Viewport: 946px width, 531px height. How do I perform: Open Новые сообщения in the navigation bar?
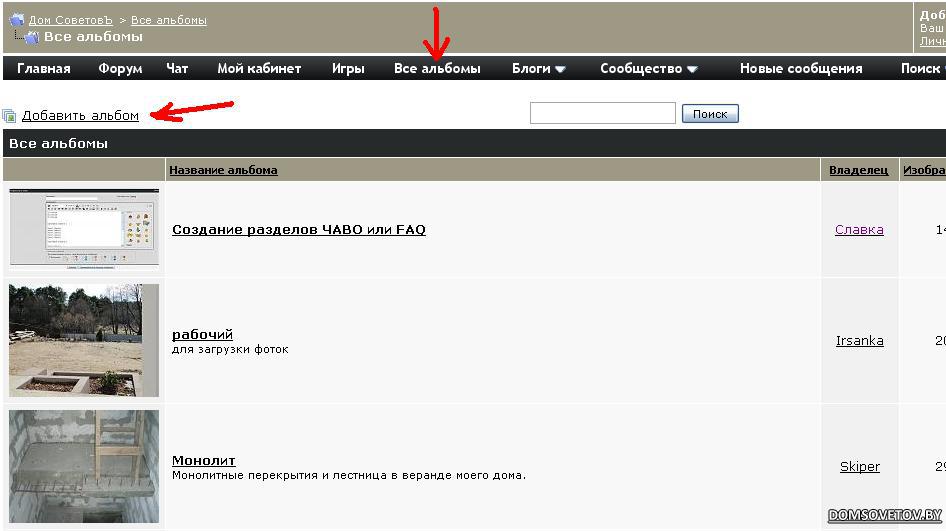pyautogui.click(x=801, y=69)
